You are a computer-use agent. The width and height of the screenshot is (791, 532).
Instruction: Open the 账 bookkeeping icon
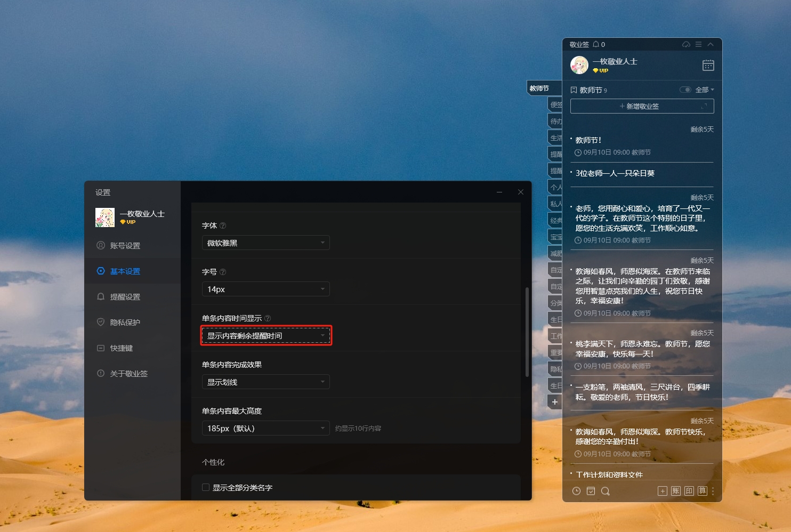(x=676, y=491)
